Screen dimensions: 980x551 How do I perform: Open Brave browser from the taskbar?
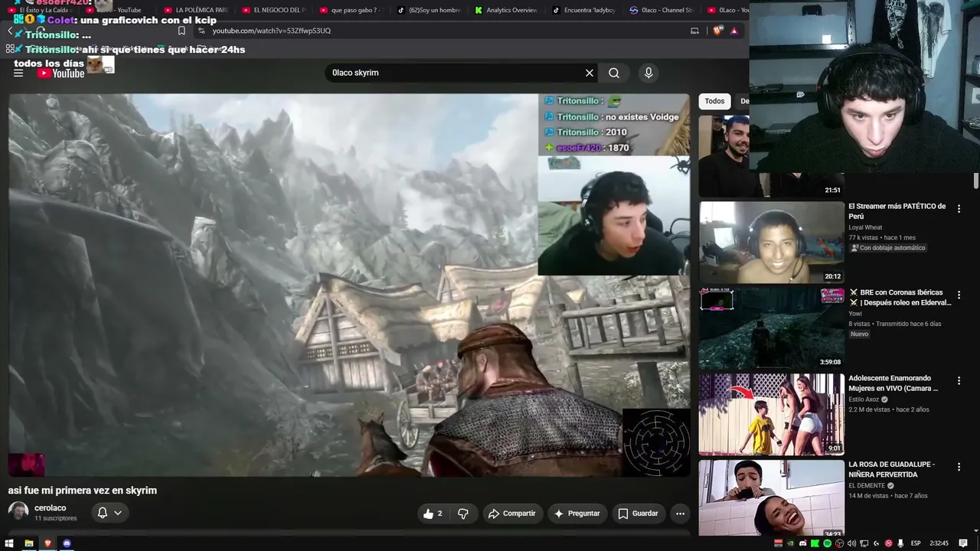[47, 543]
